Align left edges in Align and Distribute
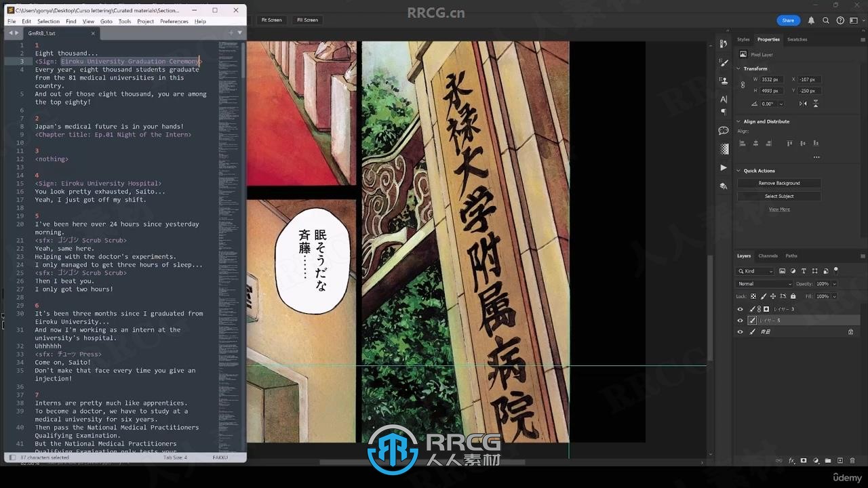 pyautogui.click(x=743, y=143)
